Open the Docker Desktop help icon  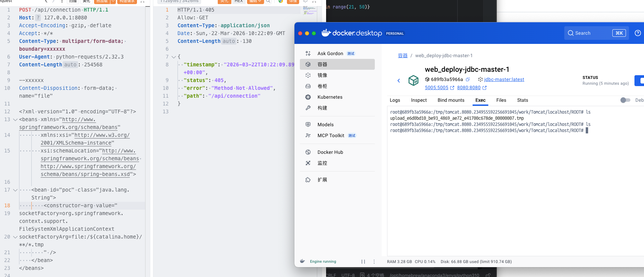click(638, 33)
